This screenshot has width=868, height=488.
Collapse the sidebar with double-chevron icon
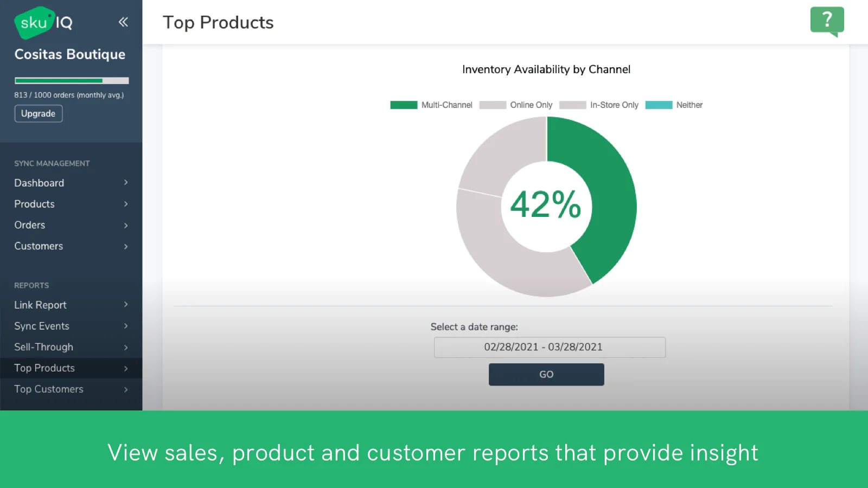123,22
